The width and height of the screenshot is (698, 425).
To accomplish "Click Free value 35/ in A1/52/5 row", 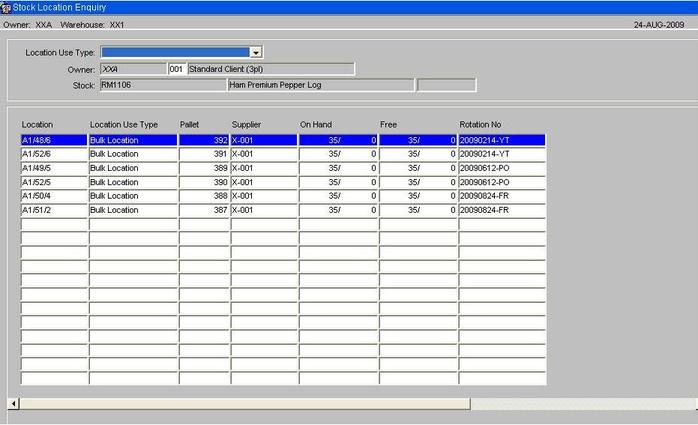I will [x=414, y=182].
